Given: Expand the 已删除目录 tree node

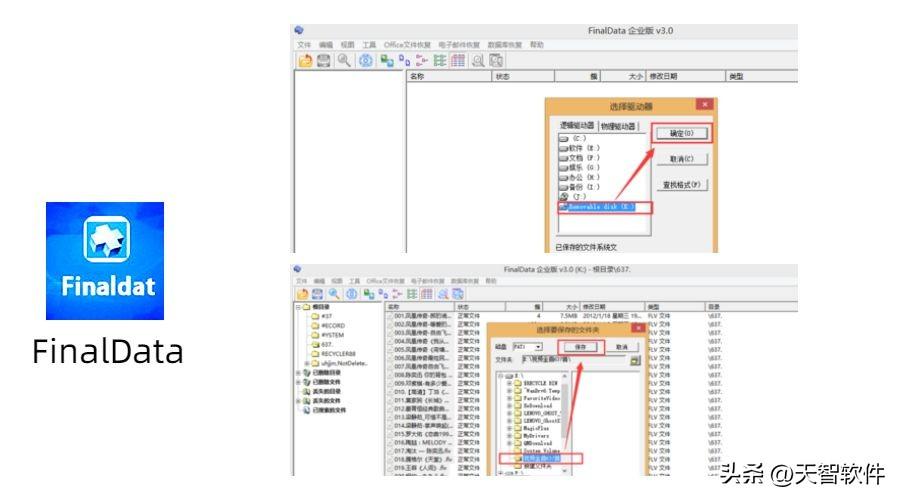Looking at the screenshot, I should pyautogui.click(x=298, y=373).
